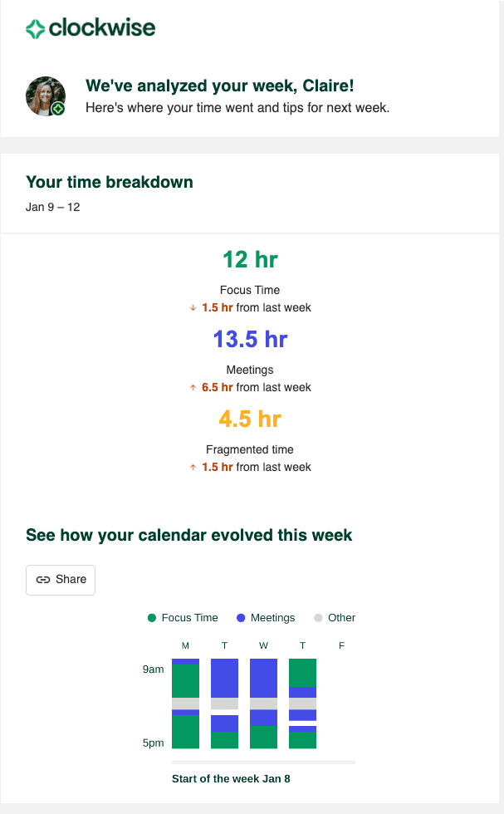Click the 12 hr Focus Time value
The height and width of the screenshot is (814, 504).
[x=250, y=260]
